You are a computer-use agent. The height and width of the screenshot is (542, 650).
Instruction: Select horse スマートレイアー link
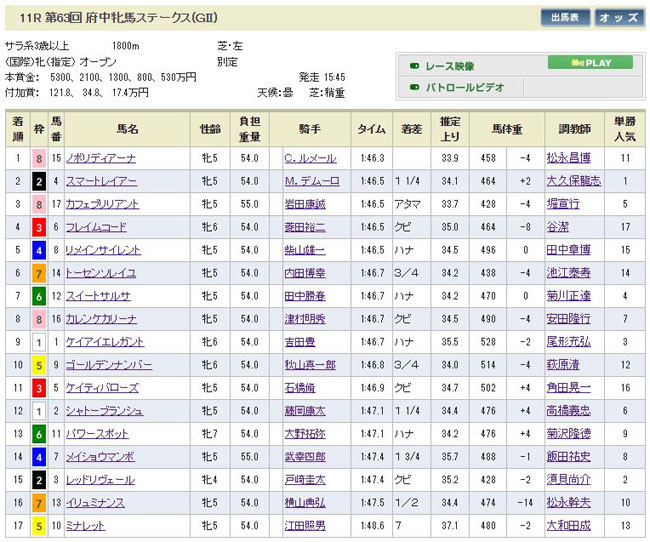pyautogui.click(x=101, y=181)
